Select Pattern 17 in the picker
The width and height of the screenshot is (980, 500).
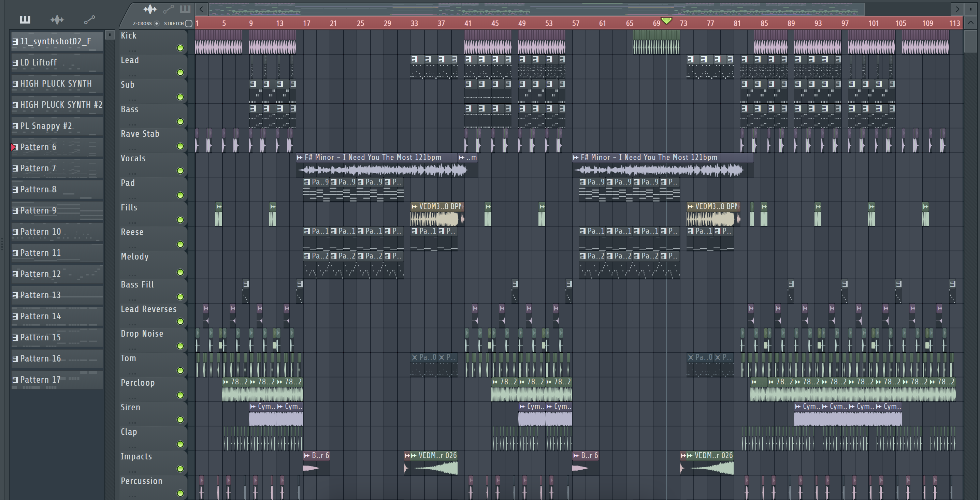[x=57, y=380]
